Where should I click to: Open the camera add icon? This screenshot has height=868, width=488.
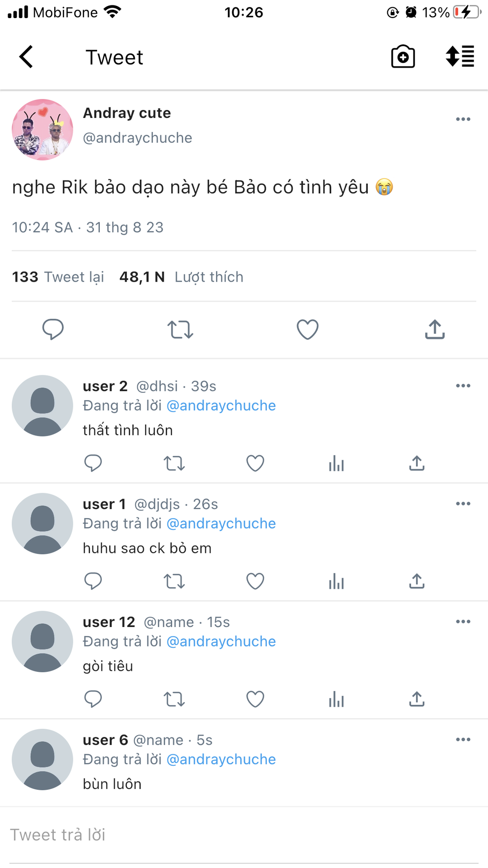click(x=403, y=57)
